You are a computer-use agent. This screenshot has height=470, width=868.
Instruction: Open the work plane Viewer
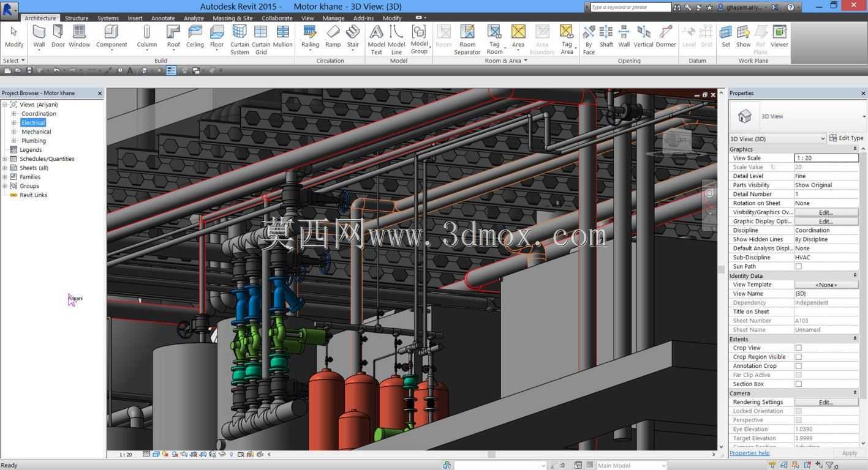coord(779,37)
